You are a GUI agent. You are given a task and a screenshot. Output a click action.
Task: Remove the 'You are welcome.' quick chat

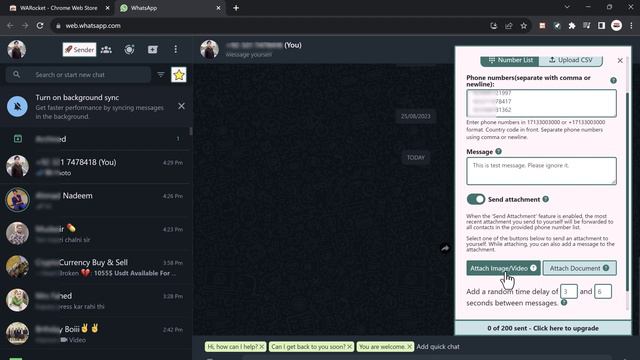pos(410,347)
